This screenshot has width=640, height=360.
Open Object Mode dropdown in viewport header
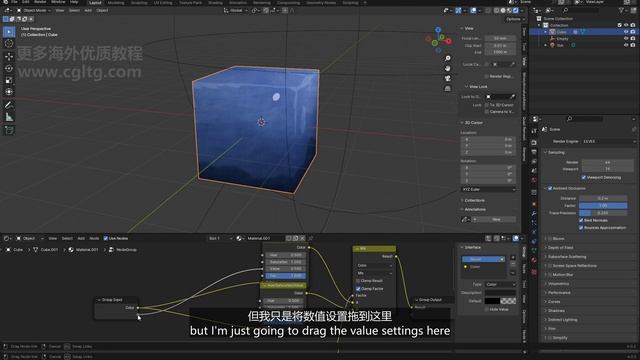tap(33, 10)
